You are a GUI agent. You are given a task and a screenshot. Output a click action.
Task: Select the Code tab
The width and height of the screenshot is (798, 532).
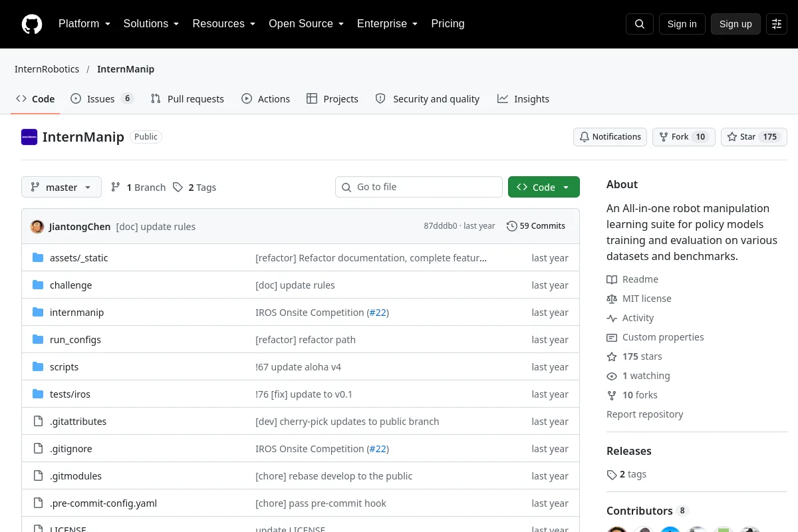[35, 99]
